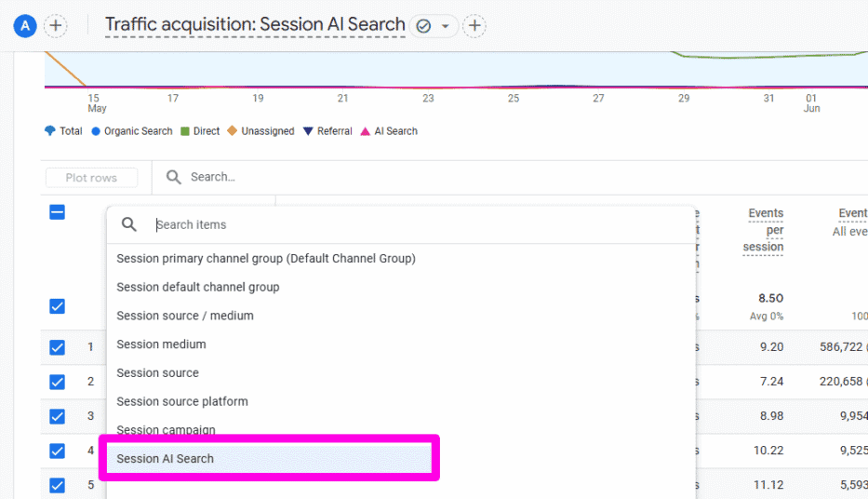The height and width of the screenshot is (499, 868).
Task: Uncheck the totals row checkbox
Action: [x=57, y=306]
